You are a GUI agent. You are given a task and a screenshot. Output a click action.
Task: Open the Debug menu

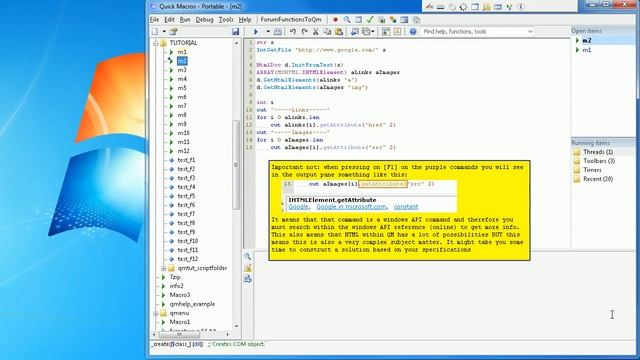pyautogui.click(x=204, y=20)
